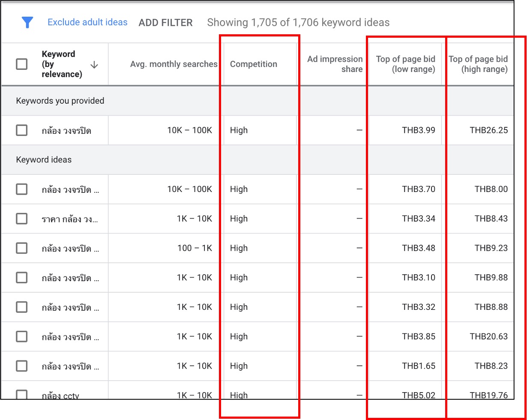Click Top of page bid (low range) header
Screen dimensions: 527x420
point(405,64)
